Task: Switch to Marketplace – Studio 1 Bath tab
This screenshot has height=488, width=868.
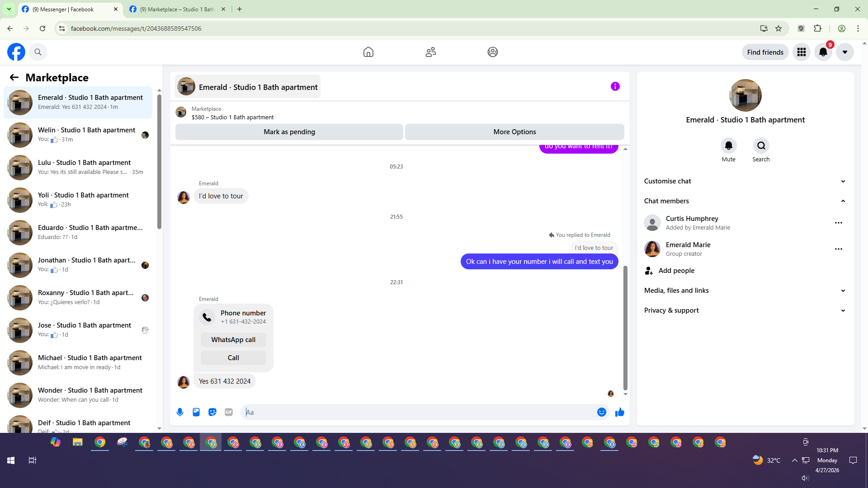Action: click(177, 9)
